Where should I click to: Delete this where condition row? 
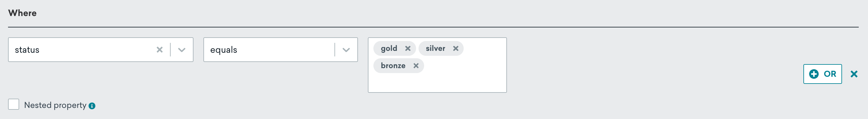pyautogui.click(x=853, y=74)
